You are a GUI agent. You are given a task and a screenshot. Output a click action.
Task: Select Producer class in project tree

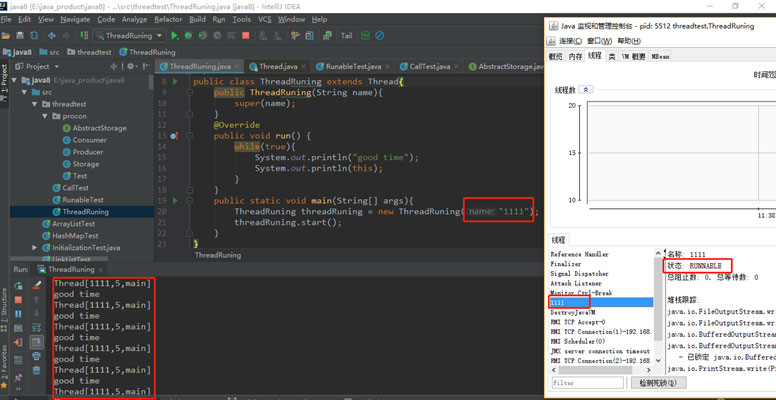89,152
